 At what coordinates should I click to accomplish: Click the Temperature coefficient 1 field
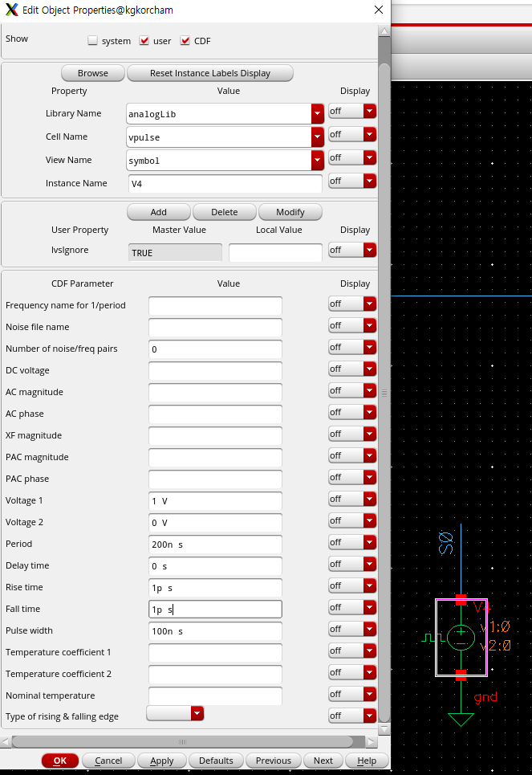pos(215,654)
